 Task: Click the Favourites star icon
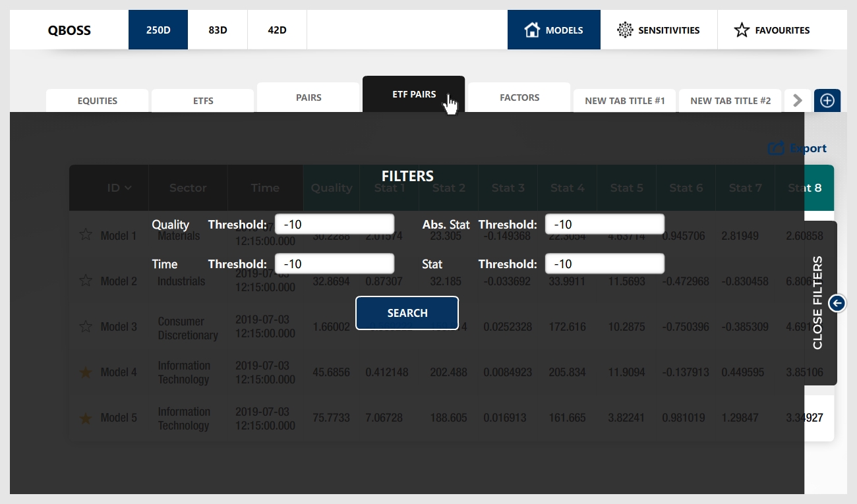[742, 30]
